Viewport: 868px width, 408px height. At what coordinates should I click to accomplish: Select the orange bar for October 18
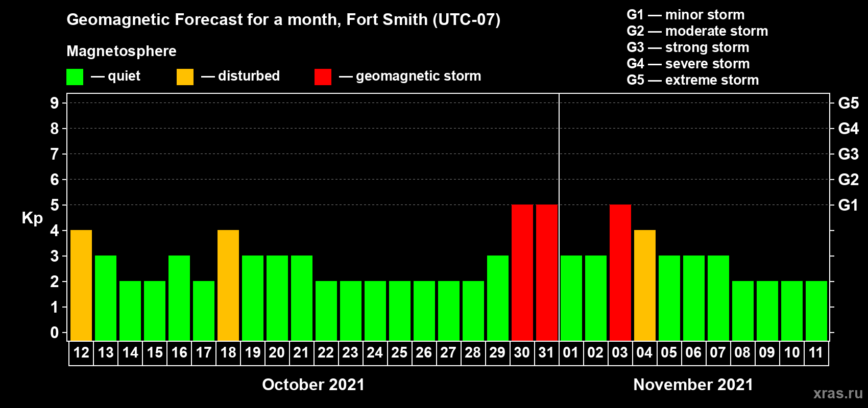228,285
